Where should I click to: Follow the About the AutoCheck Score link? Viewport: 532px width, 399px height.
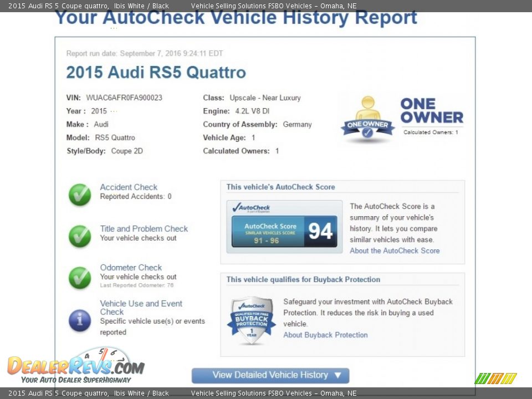(x=395, y=250)
